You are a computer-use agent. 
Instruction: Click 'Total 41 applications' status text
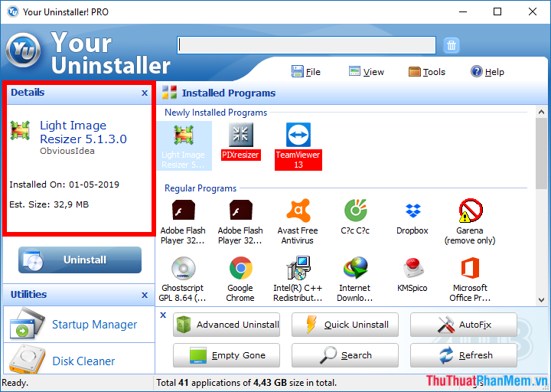(x=246, y=383)
